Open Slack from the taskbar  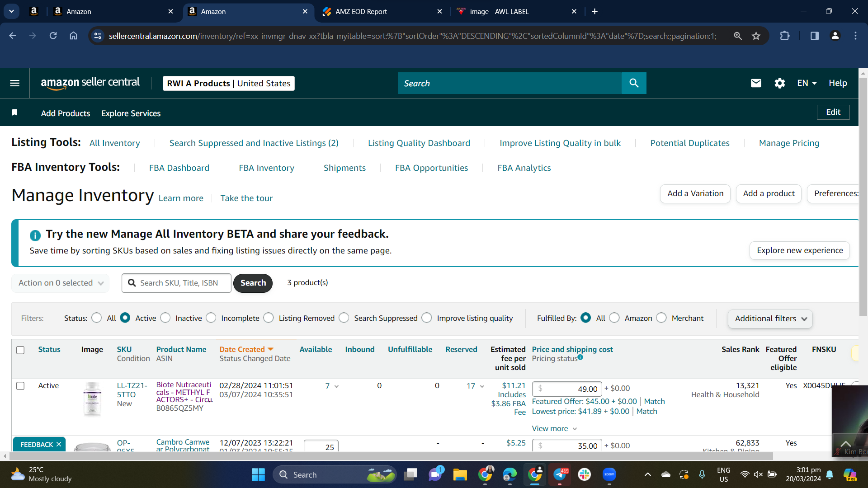pyautogui.click(x=584, y=474)
